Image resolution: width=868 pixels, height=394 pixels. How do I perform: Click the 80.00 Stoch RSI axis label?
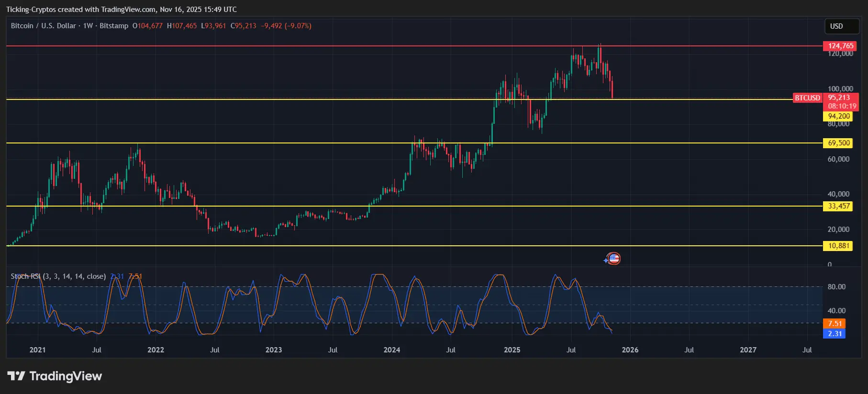(836, 287)
